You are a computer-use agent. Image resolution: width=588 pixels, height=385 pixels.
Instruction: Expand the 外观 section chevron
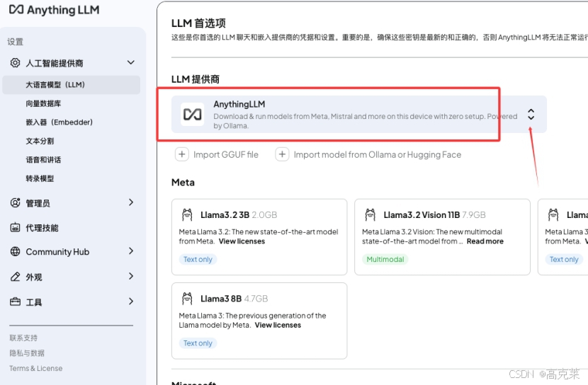tap(130, 276)
